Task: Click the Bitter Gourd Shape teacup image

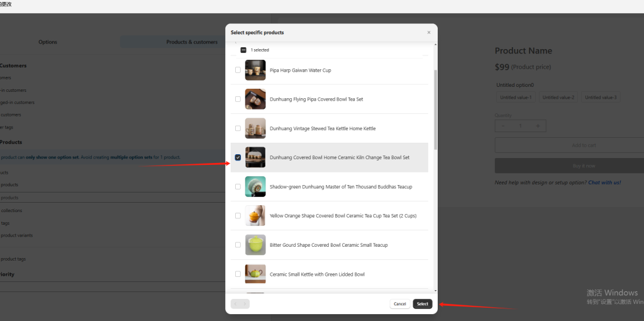Action: [x=255, y=245]
